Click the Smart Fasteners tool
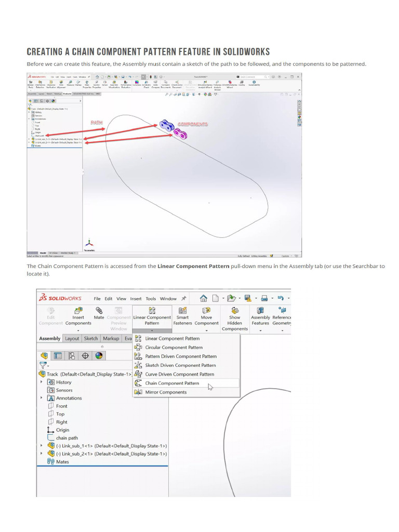399x532 pixels. point(182,316)
